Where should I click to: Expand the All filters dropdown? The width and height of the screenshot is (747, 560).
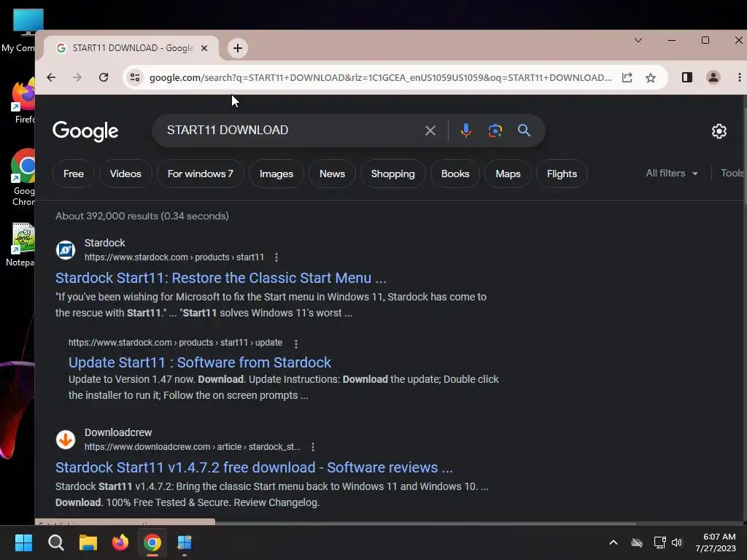(x=672, y=174)
